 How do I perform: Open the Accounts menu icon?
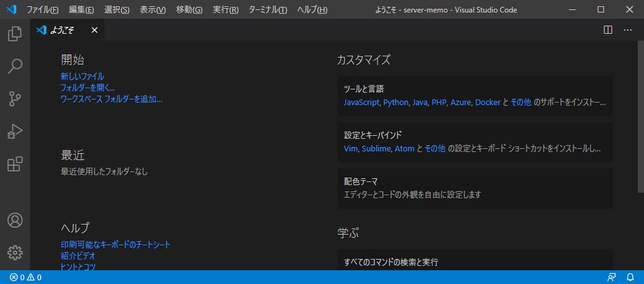tap(15, 220)
